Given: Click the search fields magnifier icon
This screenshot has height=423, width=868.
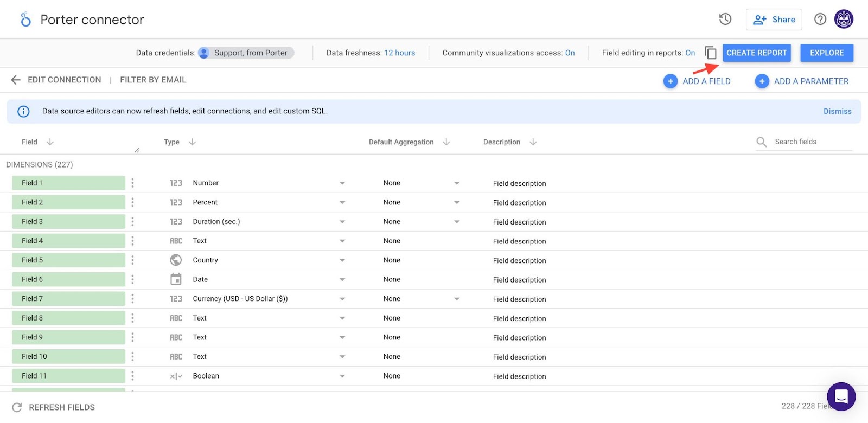Looking at the screenshot, I should pos(762,142).
